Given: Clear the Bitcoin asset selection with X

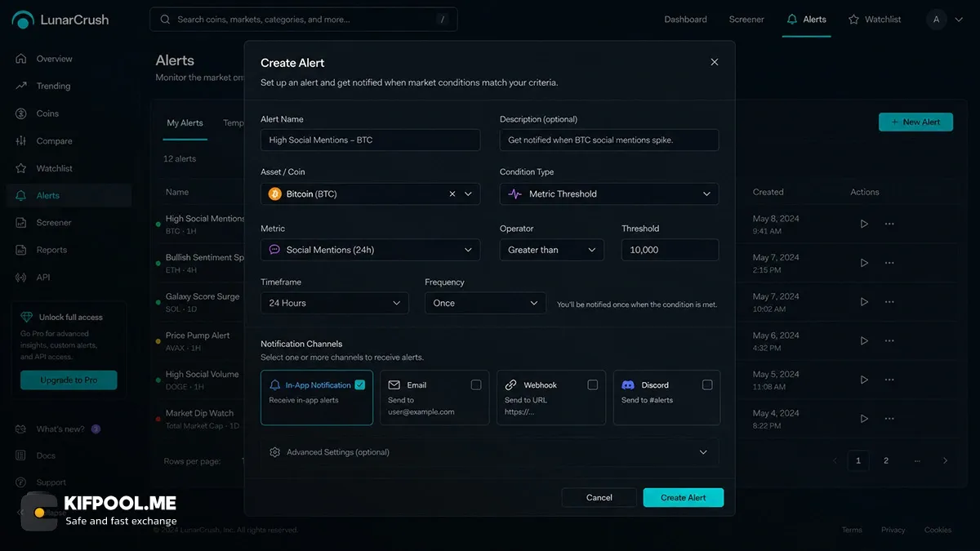Looking at the screenshot, I should [452, 194].
